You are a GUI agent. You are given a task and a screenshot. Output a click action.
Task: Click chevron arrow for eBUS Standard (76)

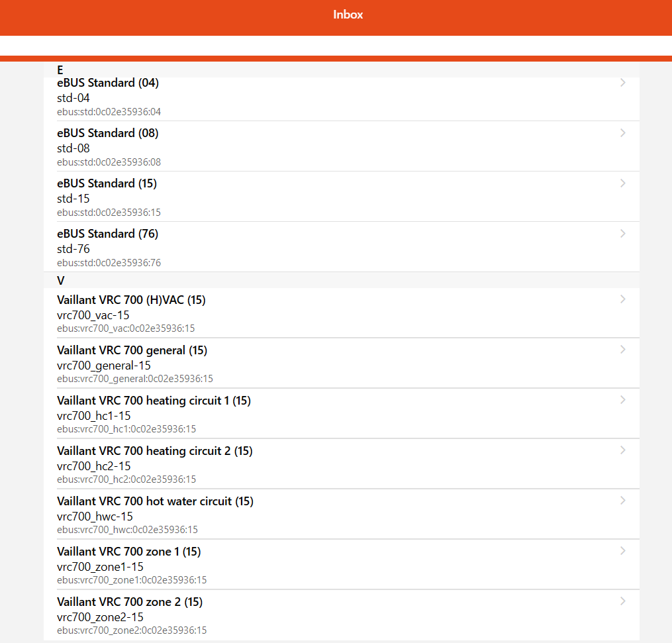(x=622, y=234)
